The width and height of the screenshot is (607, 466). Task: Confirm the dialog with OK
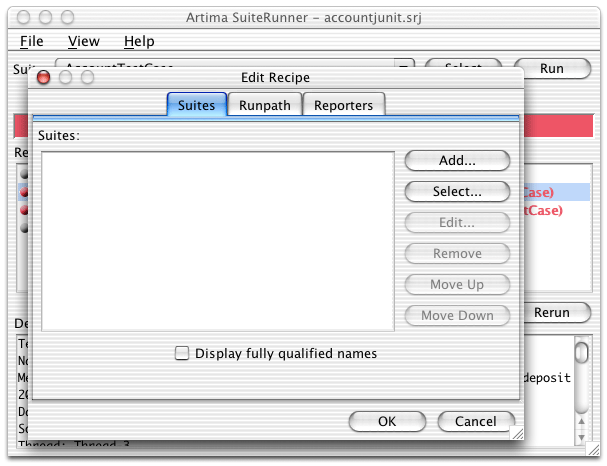[387, 421]
